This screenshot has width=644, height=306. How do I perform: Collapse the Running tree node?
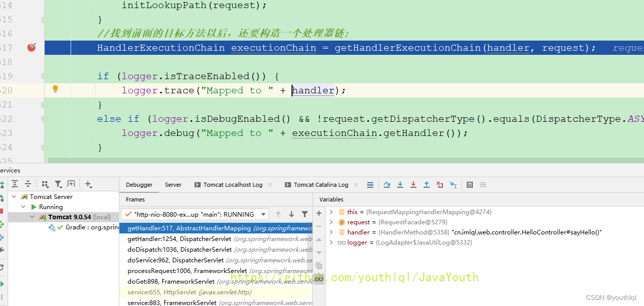[23, 207]
